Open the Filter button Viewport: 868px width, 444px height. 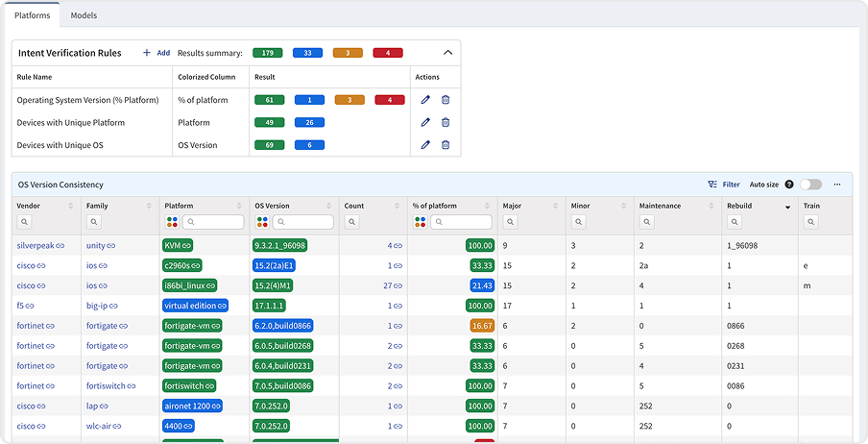[x=724, y=185]
